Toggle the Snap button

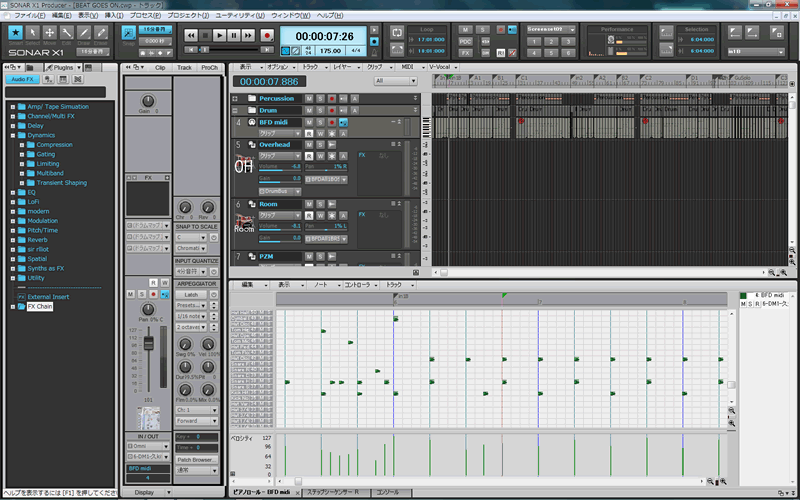(x=129, y=32)
